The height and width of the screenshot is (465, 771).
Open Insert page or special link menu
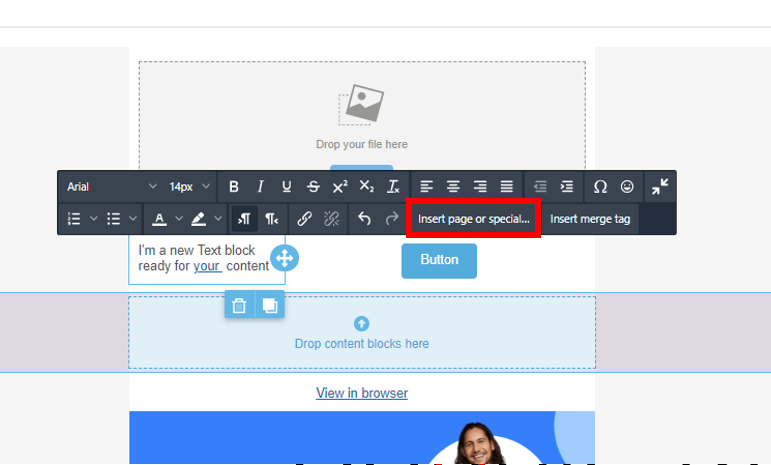[x=474, y=219]
